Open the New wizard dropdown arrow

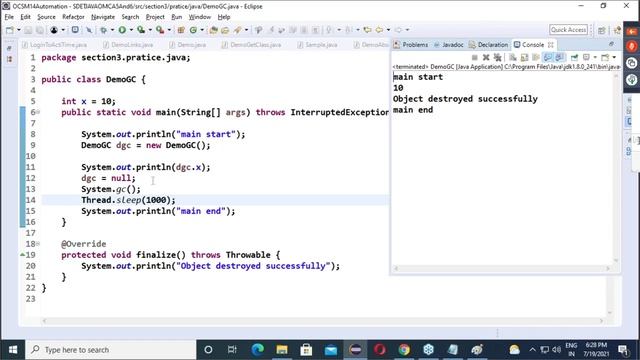tap(18, 30)
